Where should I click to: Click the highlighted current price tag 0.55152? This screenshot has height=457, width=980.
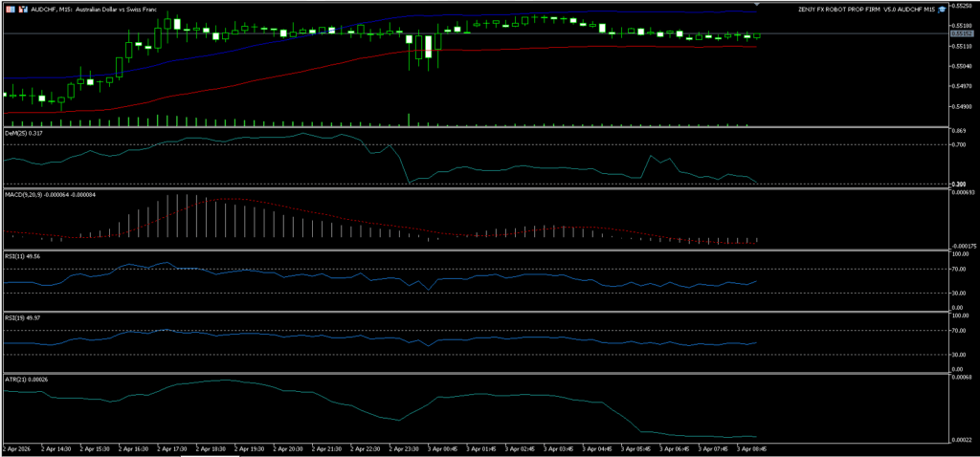pyautogui.click(x=962, y=33)
